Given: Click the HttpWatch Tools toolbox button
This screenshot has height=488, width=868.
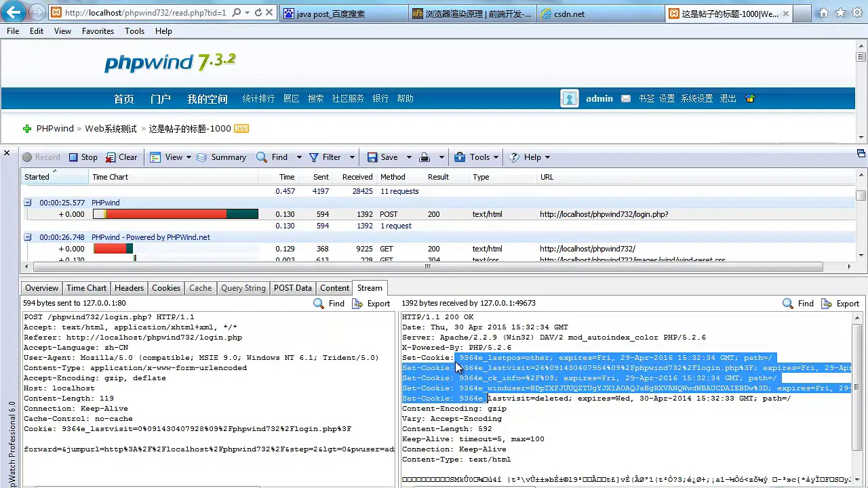Looking at the screenshot, I should click(472, 157).
